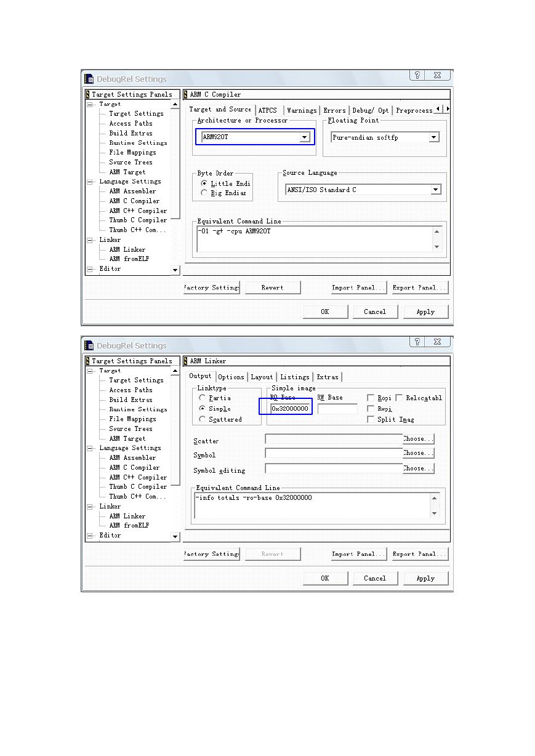Choose the Scattered linktype radio button
Screen dimensions: 535x756
[203, 419]
